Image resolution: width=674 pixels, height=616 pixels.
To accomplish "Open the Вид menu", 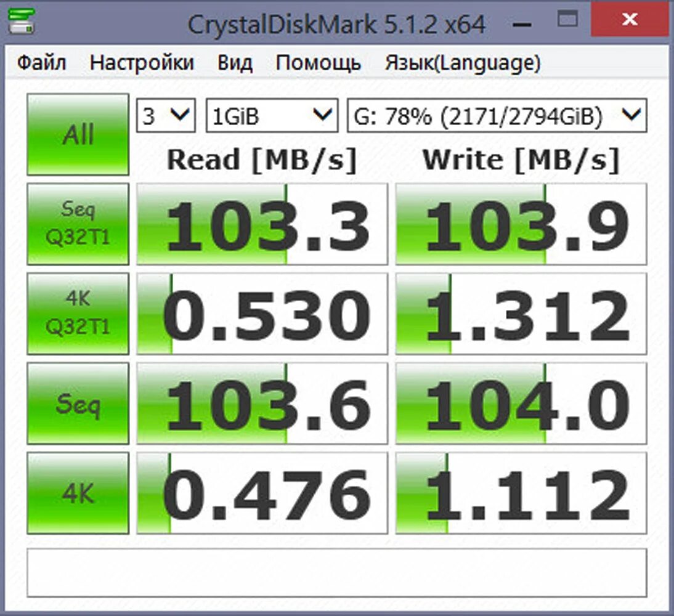I will [235, 63].
